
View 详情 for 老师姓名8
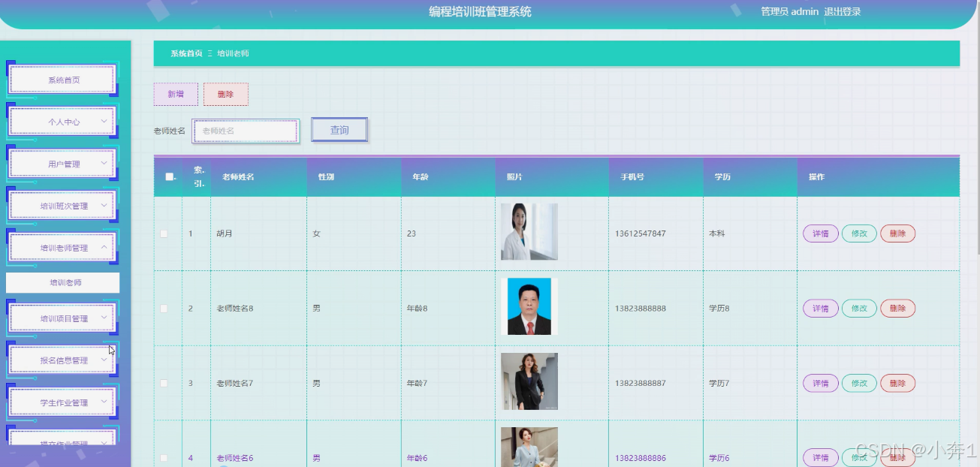821,309
